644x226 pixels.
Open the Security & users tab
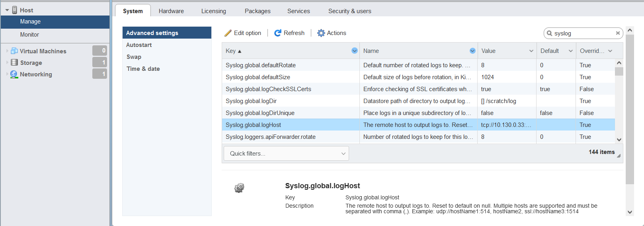click(349, 11)
